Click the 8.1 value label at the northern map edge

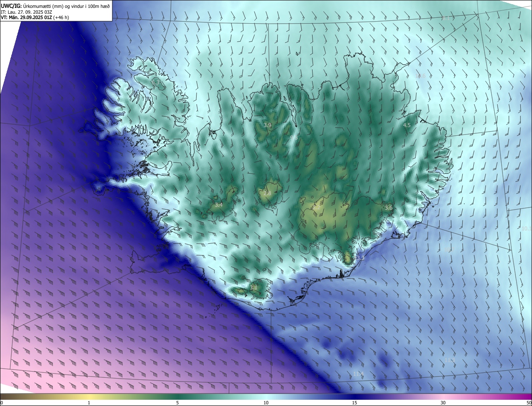click(446, 18)
